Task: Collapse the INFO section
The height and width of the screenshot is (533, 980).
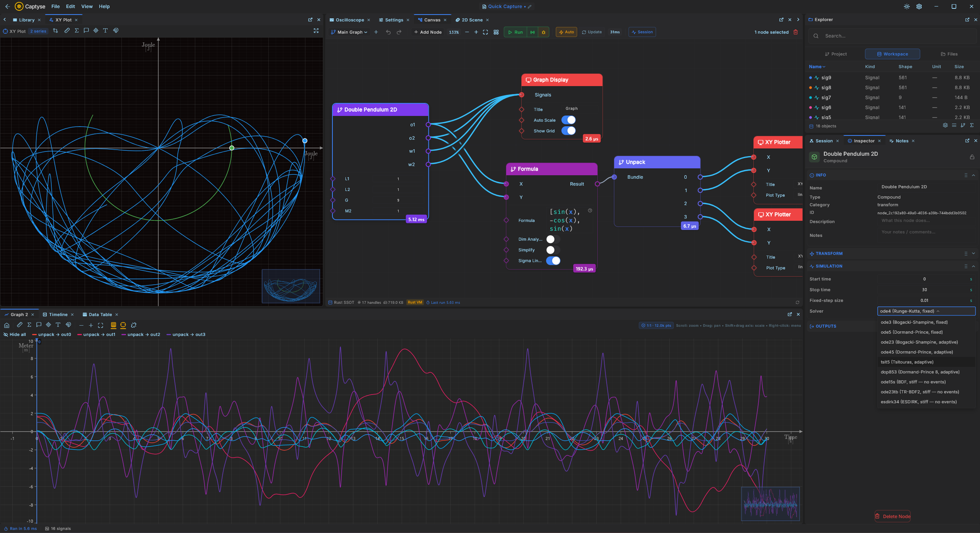Action: 973,175
